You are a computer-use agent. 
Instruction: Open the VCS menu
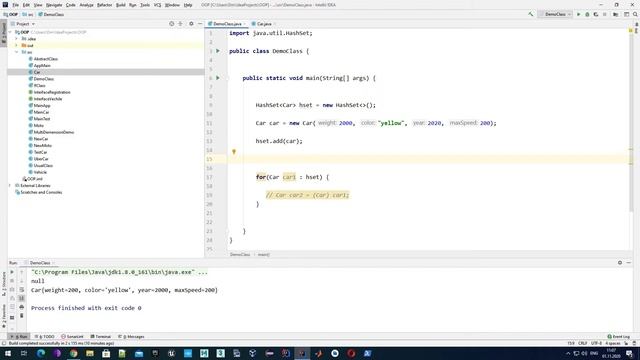(x=157, y=5)
